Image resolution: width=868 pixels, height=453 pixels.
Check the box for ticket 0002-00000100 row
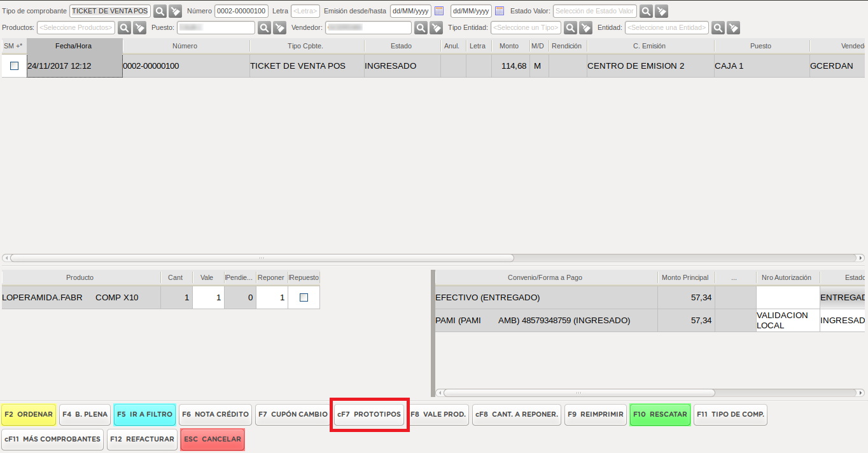14,66
